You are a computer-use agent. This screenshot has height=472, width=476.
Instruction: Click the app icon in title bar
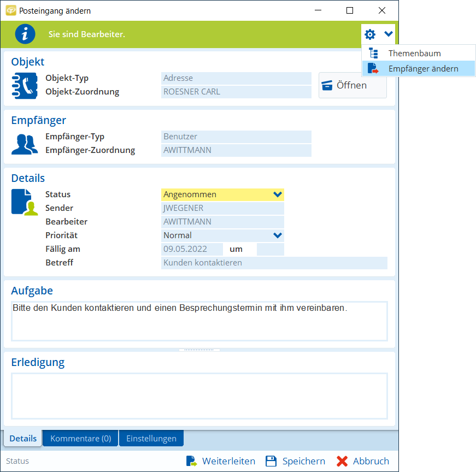(x=10, y=10)
